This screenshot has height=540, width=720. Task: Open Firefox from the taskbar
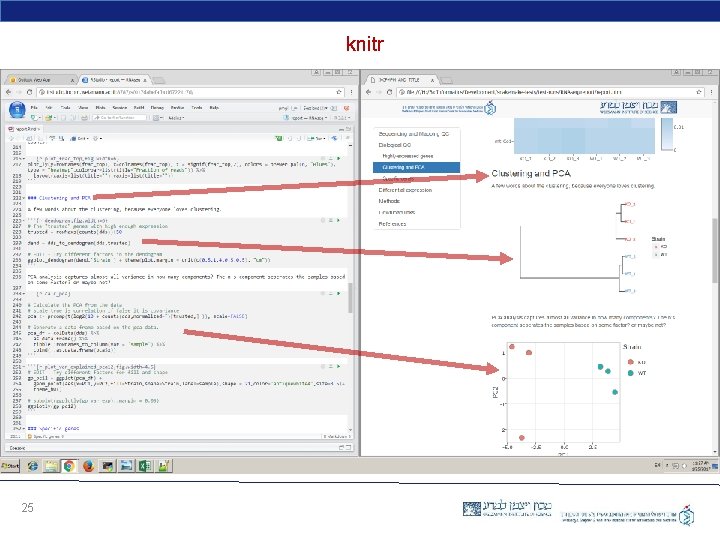[89, 466]
